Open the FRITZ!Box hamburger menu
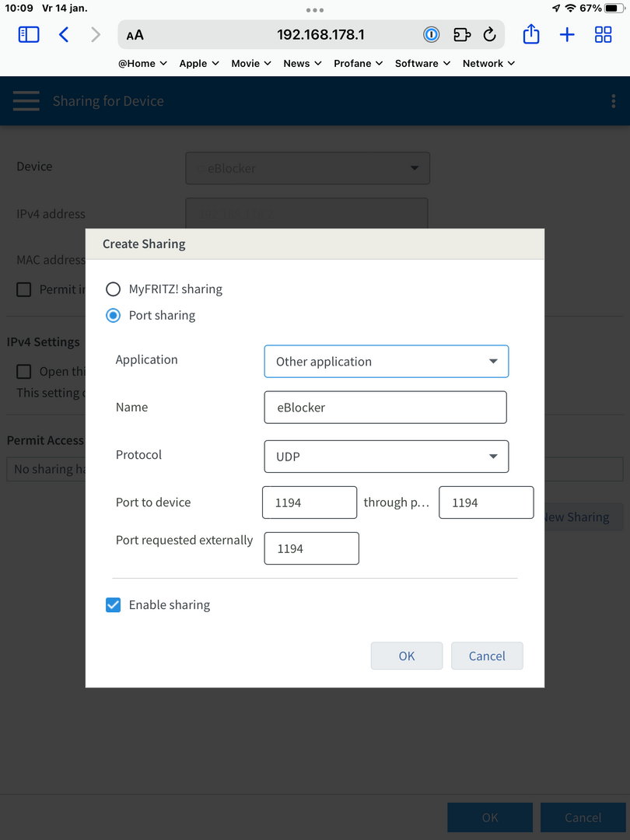This screenshot has width=630, height=840. click(26, 100)
